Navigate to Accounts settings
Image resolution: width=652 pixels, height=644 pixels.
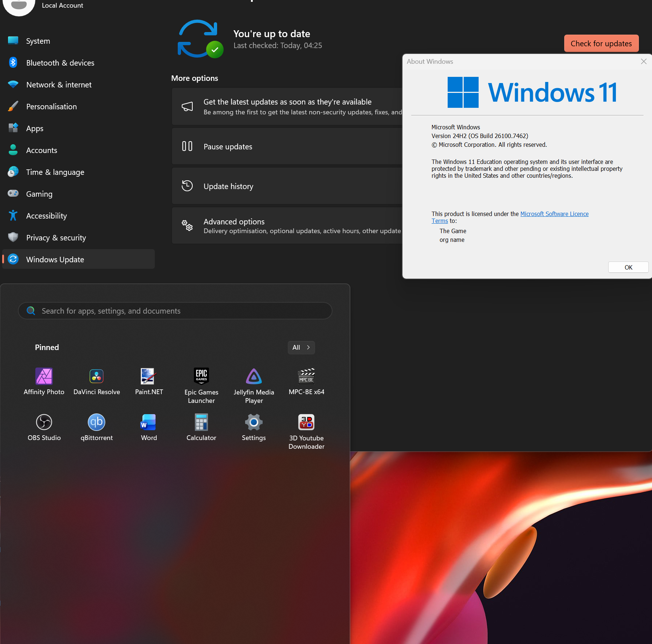click(78, 150)
